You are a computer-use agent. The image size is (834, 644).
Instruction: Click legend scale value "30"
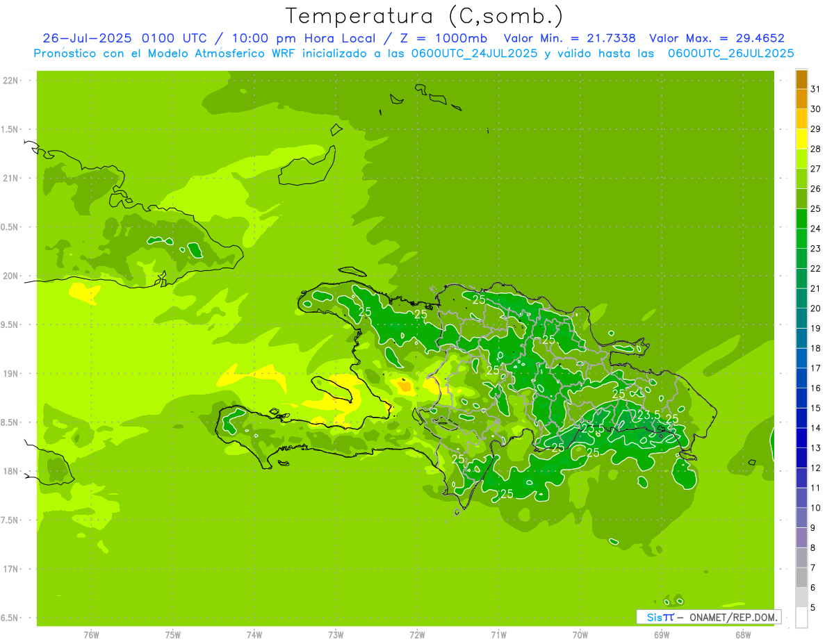tap(816, 109)
